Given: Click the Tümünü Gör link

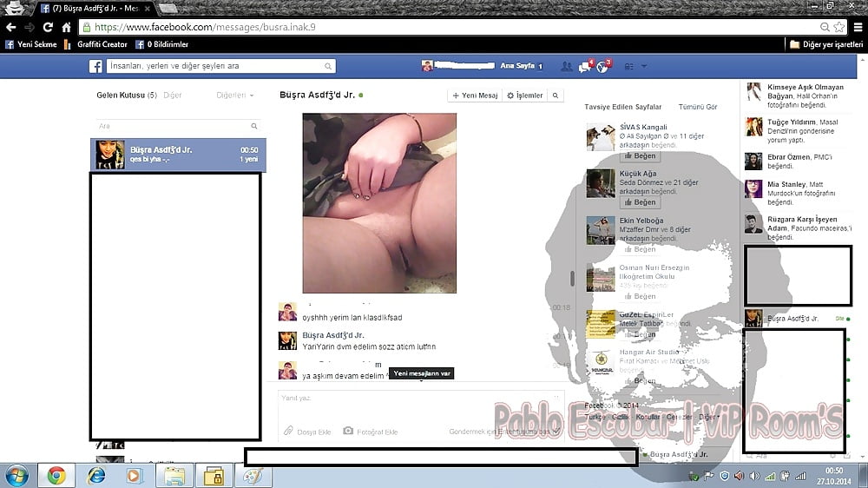Looking at the screenshot, I should [698, 107].
